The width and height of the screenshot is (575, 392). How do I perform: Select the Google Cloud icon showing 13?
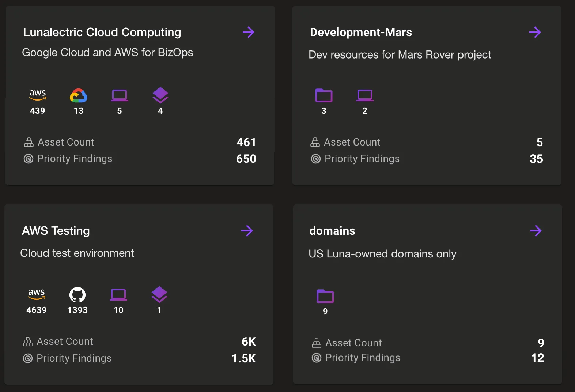[x=79, y=96]
